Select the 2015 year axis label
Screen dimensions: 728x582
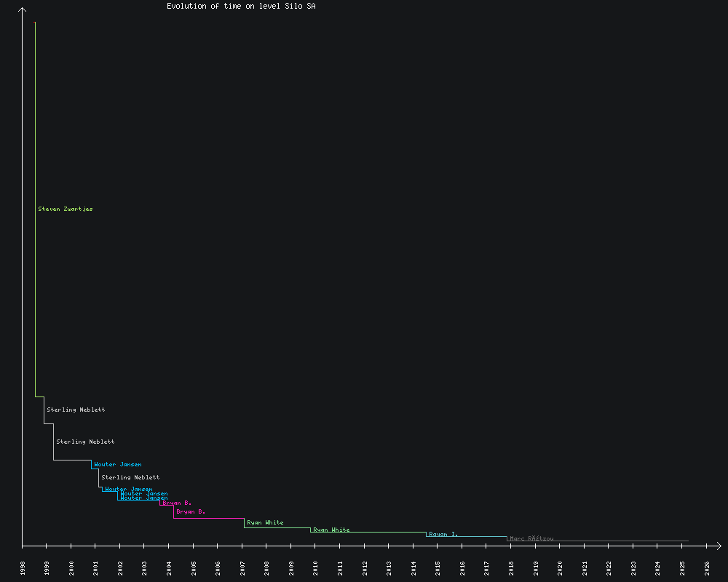pos(438,568)
